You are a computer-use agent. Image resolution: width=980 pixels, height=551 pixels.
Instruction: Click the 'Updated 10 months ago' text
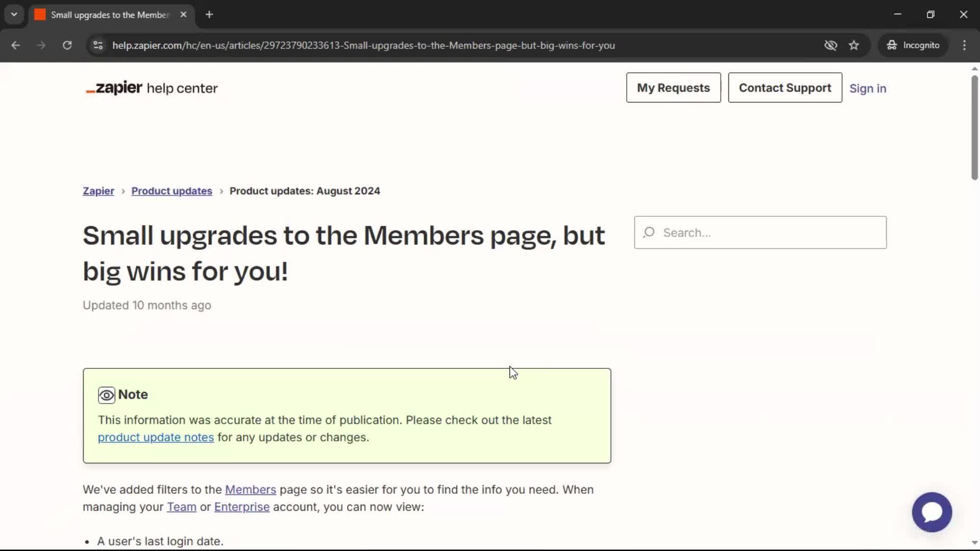(147, 305)
